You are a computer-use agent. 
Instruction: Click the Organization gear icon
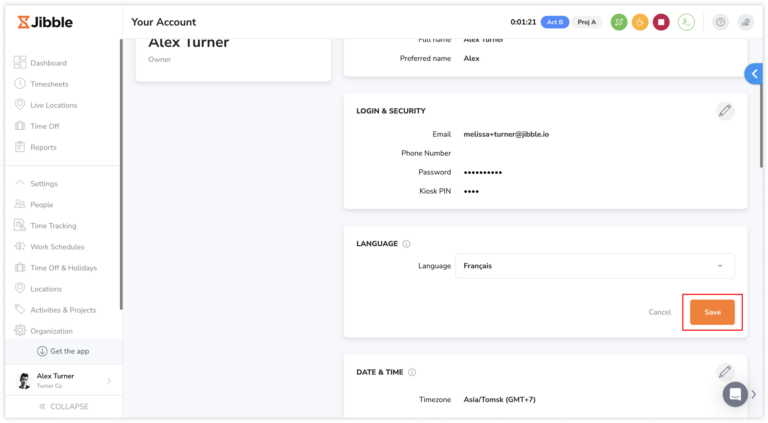tap(20, 330)
